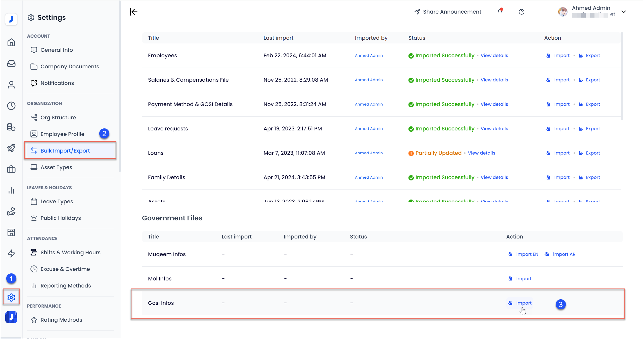Select Shifts & Working Hours
The height and width of the screenshot is (339, 644).
[70, 252]
